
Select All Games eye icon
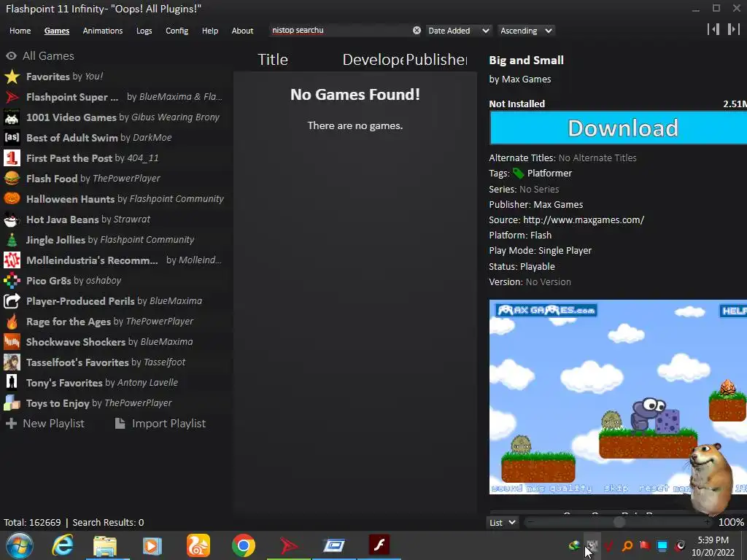12,55
